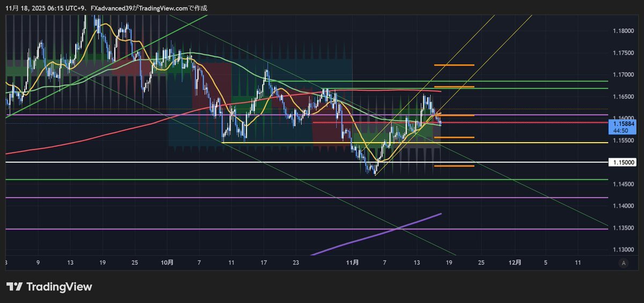644x303 pixels.
Task: Click the 44:50 candle countdown timer
Action: 623,130
